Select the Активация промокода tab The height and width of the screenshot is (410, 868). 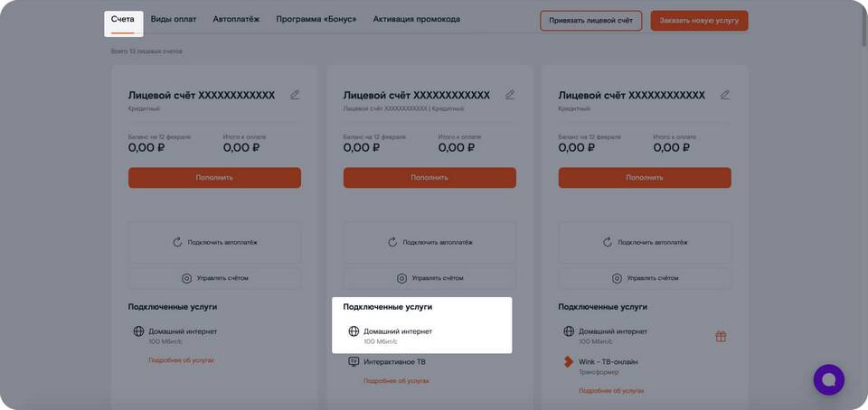416,19
